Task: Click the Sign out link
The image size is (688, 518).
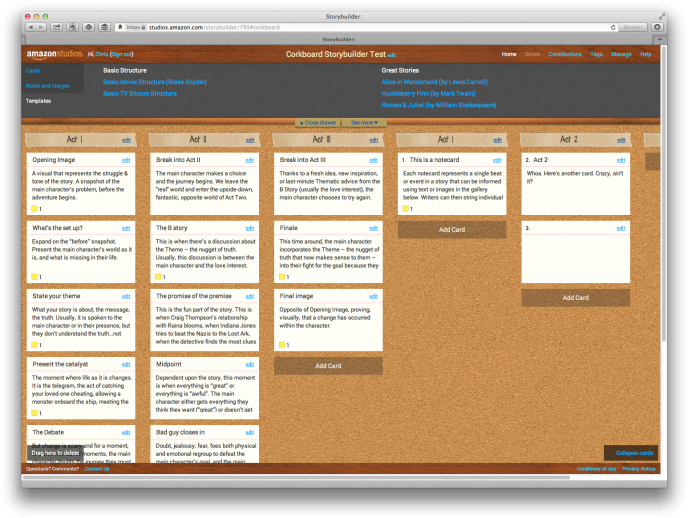Action: (122, 54)
